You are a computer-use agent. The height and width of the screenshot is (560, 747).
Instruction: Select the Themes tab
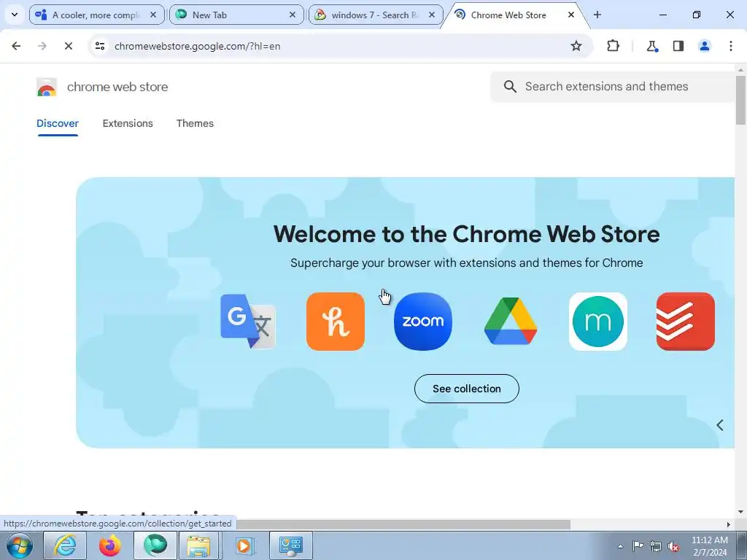(195, 123)
